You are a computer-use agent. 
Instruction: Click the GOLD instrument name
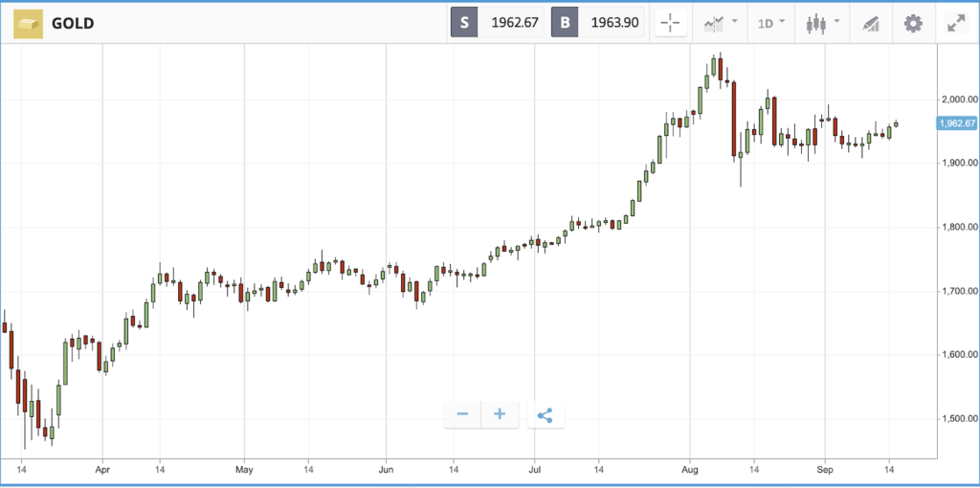point(73,24)
